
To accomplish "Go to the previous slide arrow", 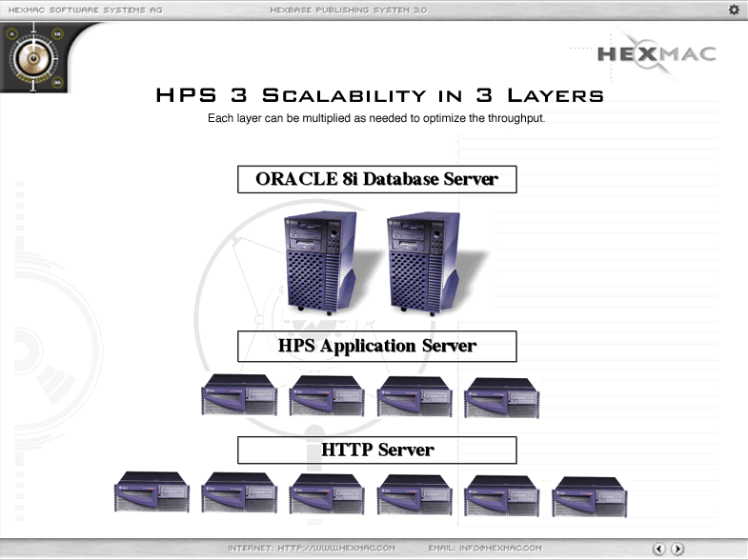I will 658,549.
